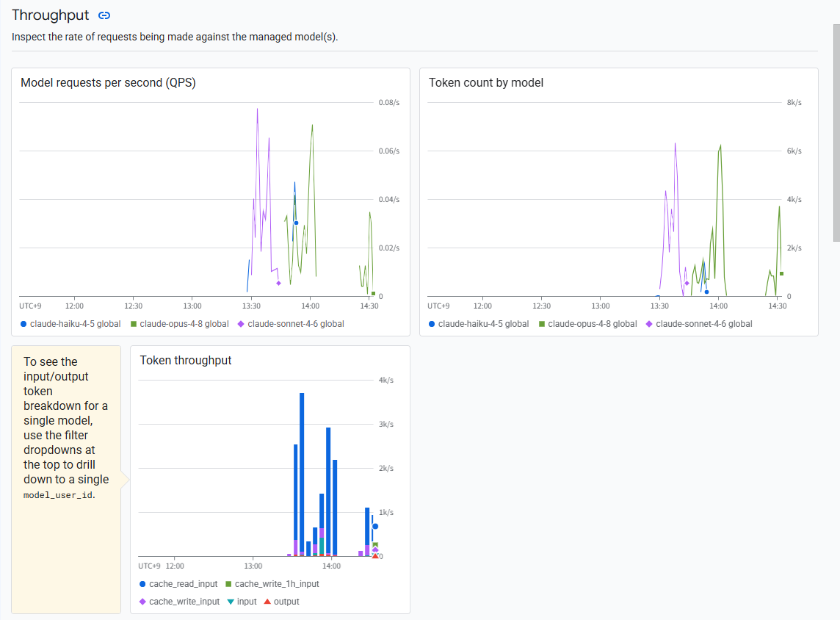Click the tallest blue bar in Token throughput

point(302,475)
